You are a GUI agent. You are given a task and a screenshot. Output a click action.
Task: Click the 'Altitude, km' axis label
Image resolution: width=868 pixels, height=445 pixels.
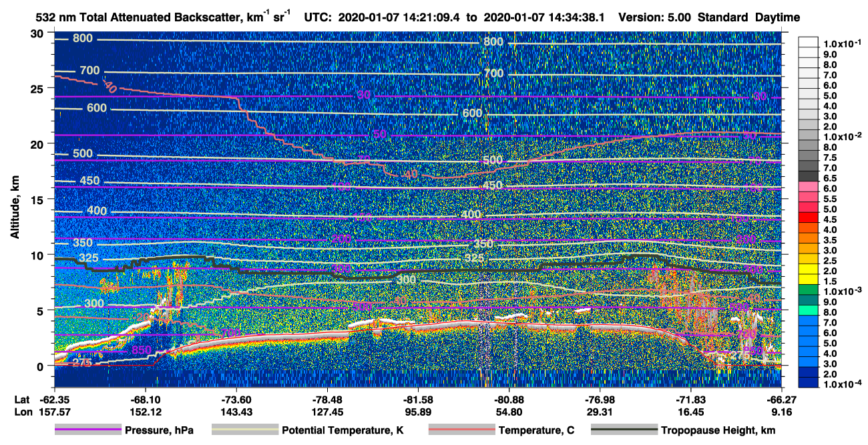(x=15, y=209)
